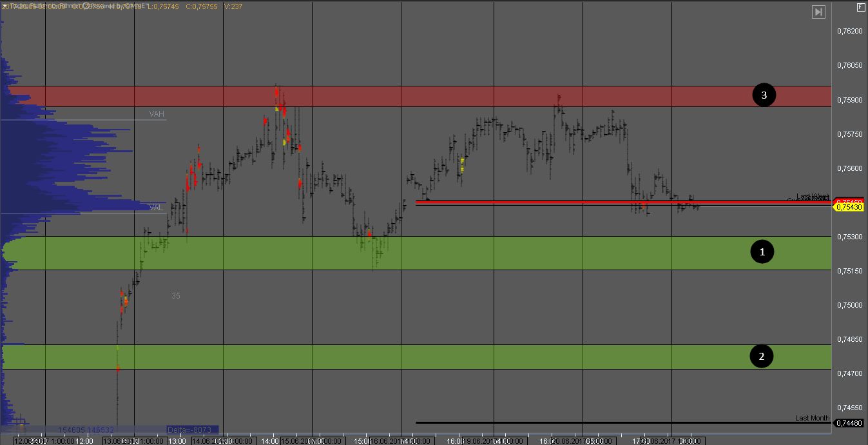Click the 14:00 tick on time axis

(270, 441)
